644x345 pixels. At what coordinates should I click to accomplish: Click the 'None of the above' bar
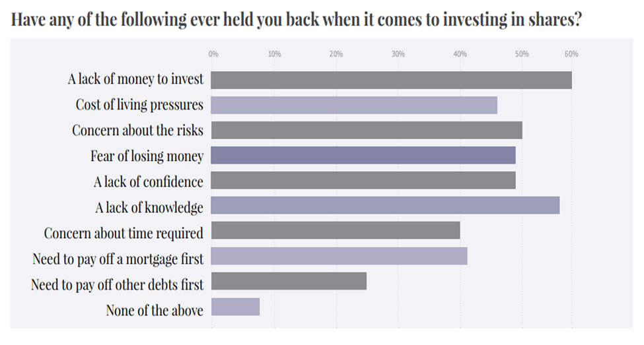(x=235, y=307)
